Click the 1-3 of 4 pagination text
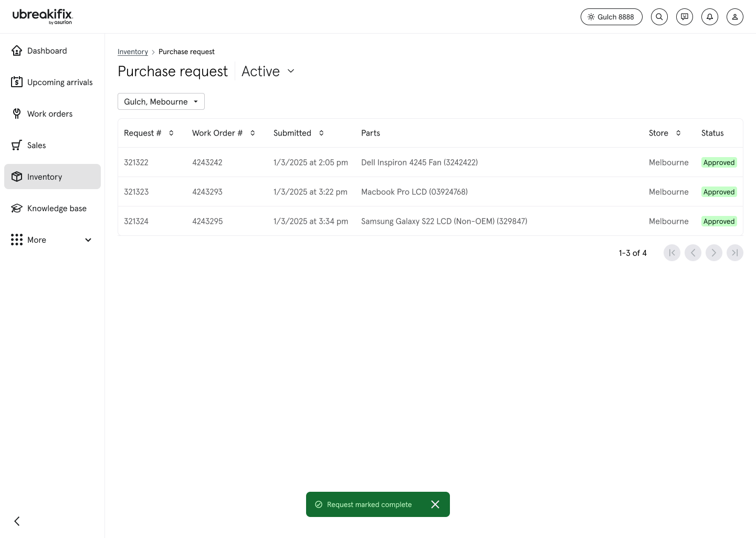 [x=633, y=253]
